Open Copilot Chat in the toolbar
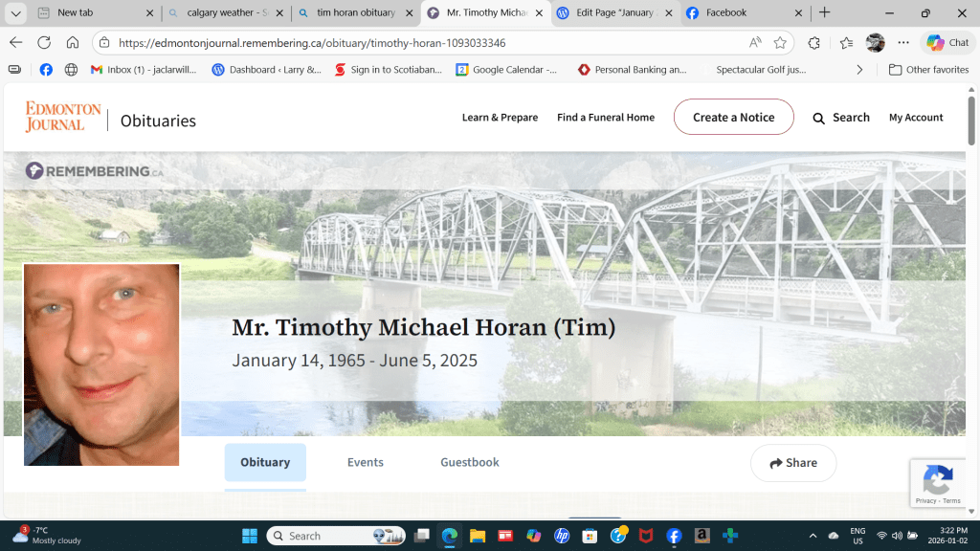The width and height of the screenshot is (980, 551). tap(947, 43)
